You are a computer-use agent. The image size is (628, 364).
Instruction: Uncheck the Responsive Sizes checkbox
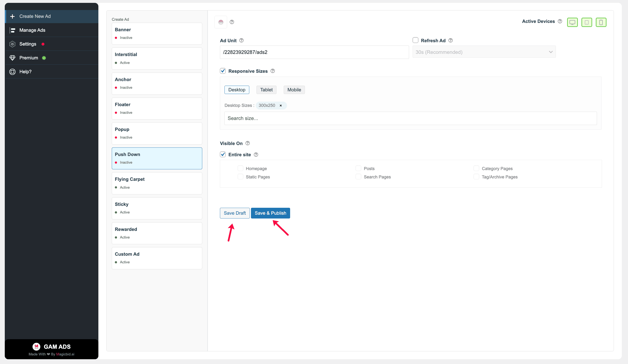223,71
